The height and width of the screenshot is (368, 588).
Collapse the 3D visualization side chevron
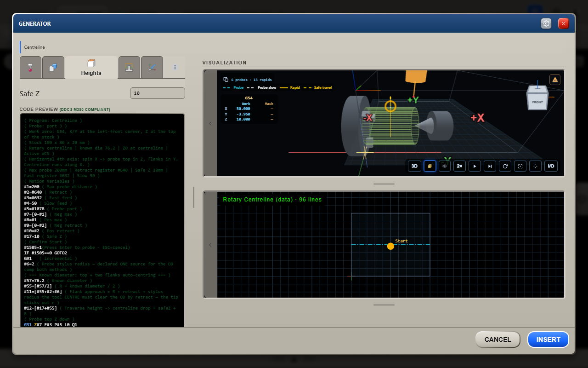[x=210, y=123]
